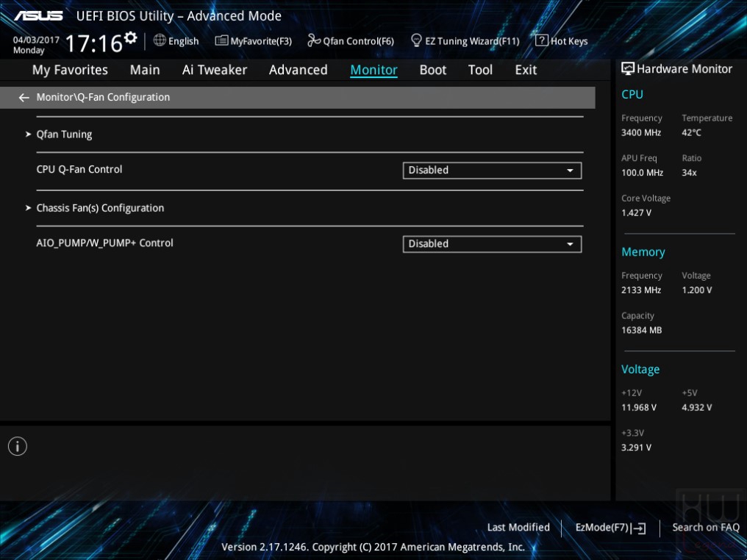The image size is (747, 560).
Task: Click the 17:16 clock display
Action: pyautogui.click(x=94, y=43)
